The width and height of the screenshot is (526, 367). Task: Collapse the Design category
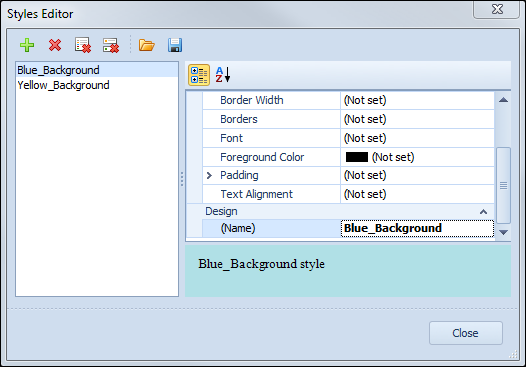click(483, 212)
